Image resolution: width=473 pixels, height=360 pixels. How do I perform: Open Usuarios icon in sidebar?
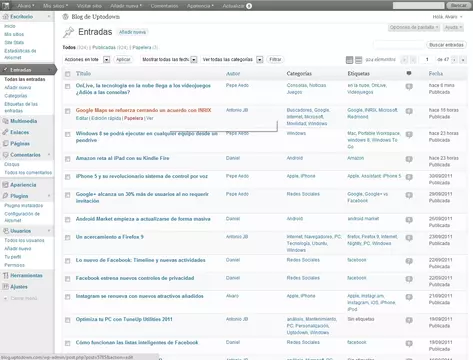click(6, 231)
